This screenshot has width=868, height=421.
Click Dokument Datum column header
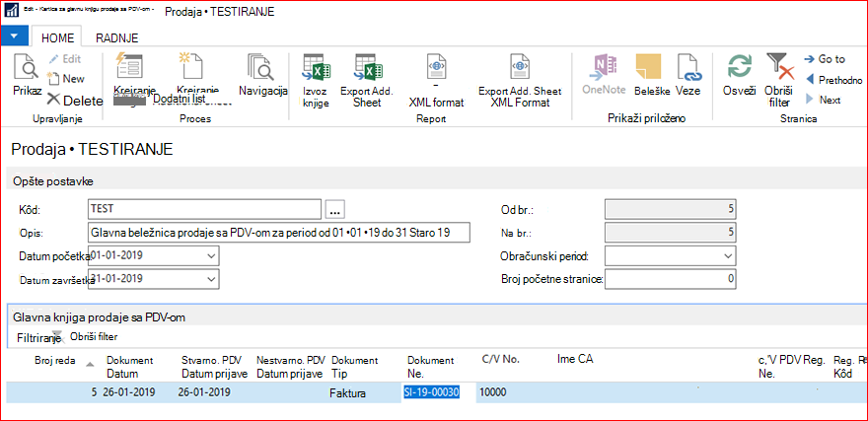[x=129, y=367]
